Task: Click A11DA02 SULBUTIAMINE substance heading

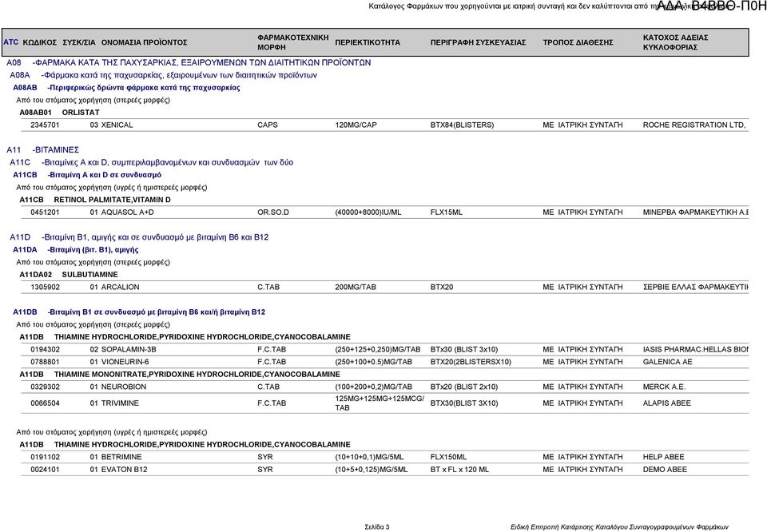Action: (x=69, y=275)
